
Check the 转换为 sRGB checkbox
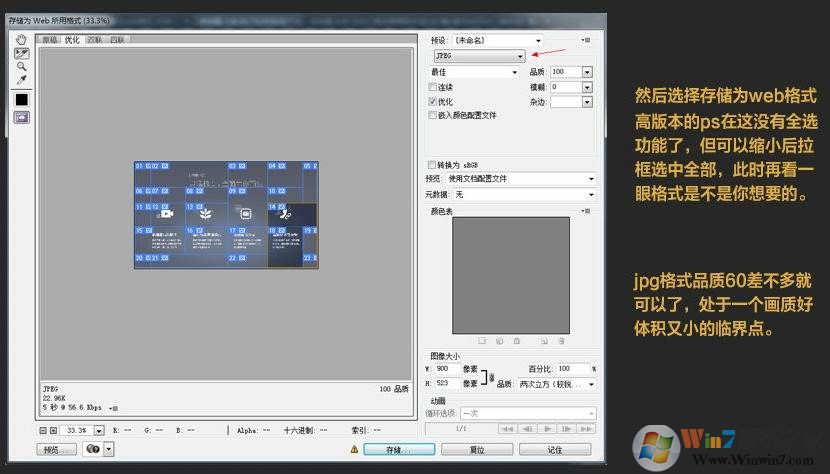pos(432,164)
